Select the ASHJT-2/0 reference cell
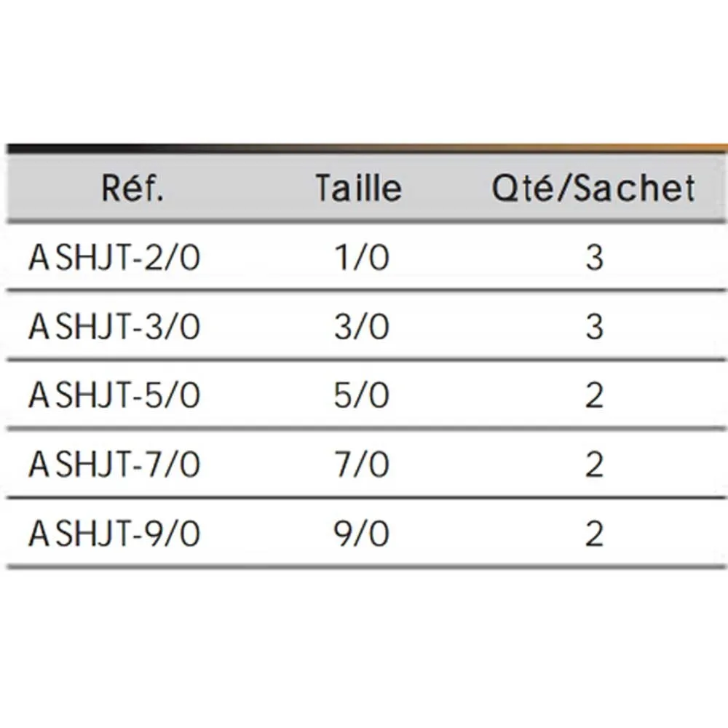Image resolution: width=728 pixels, height=728 pixels. coord(114,258)
